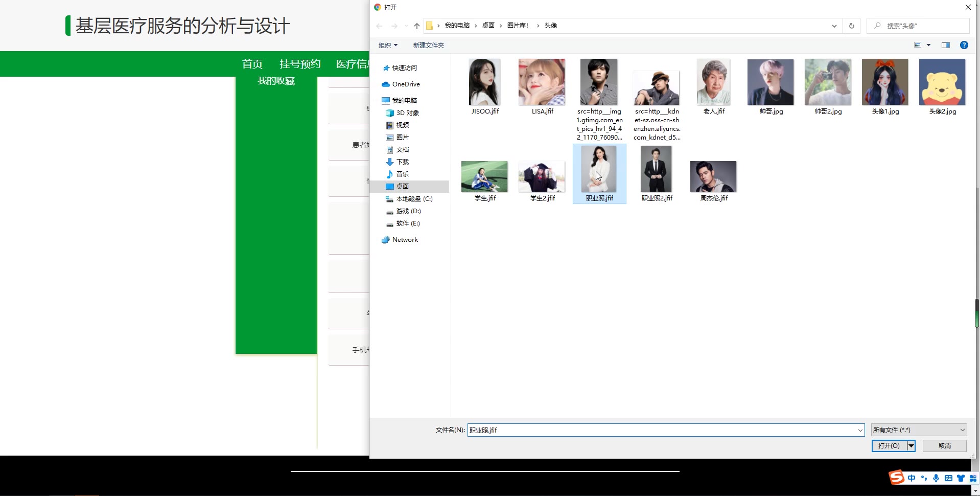
Task: Open 音乐 folder in navigation pane
Action: 402,174
